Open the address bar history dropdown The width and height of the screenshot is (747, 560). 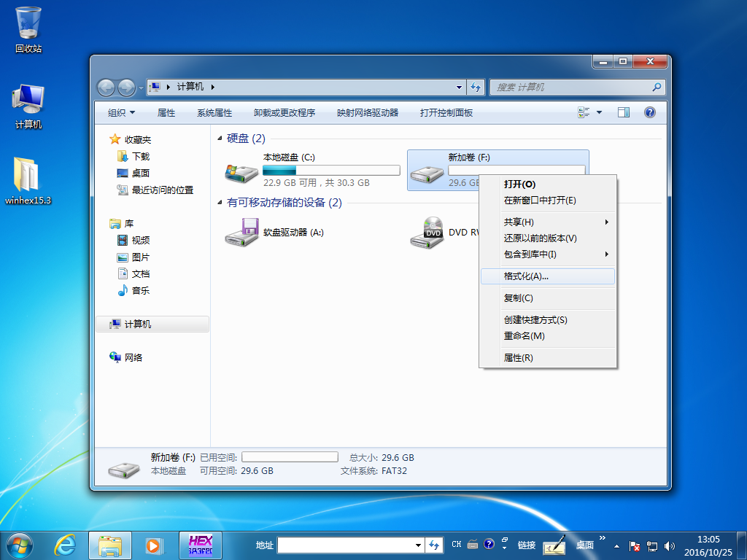pos(460,87)
